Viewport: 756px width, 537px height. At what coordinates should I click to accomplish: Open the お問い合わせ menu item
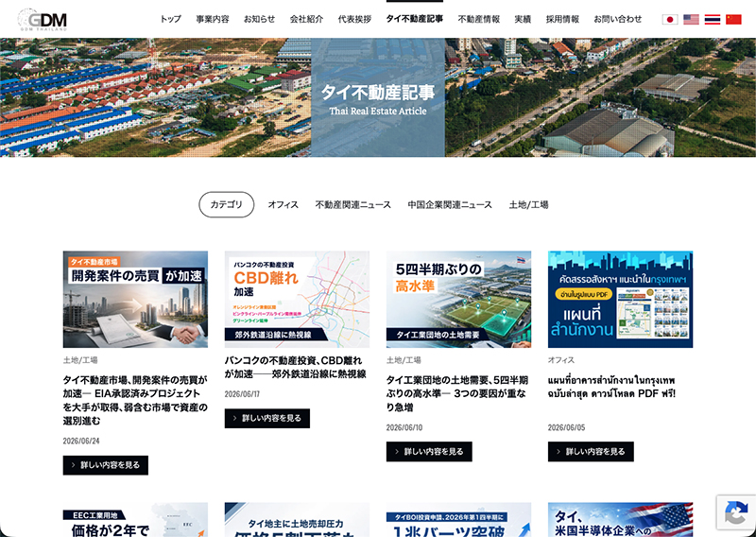pos(618,19)
